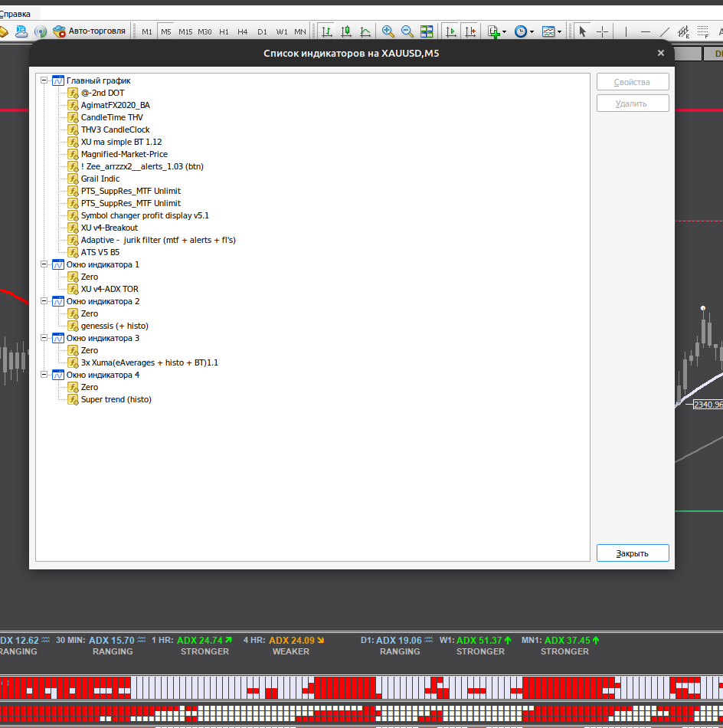Select the crosshair cursor tool

[x=602, y=31]
